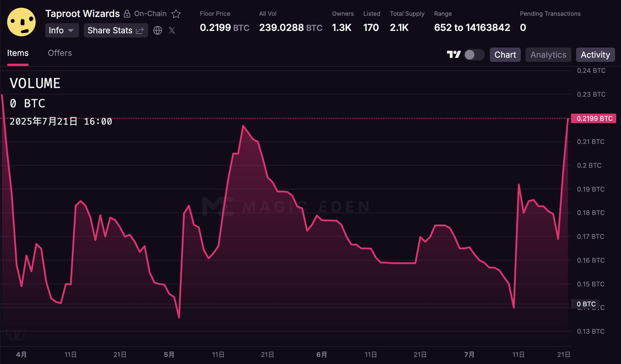The height and width of the screenshot is (364, 621).
Task: Click the TradingView watermark at chart bottom-left
Action: coord(16,334)
